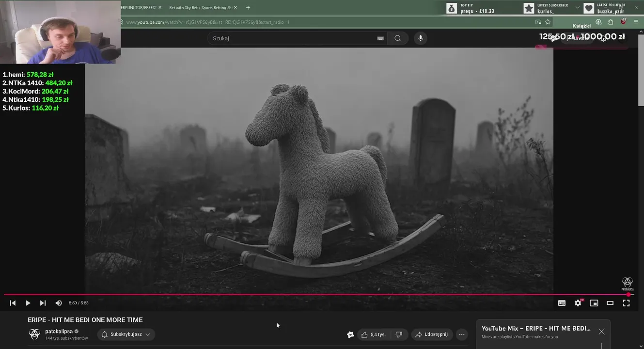
Task: Switch to miniplayer mode
Action: tap(594, 303)
